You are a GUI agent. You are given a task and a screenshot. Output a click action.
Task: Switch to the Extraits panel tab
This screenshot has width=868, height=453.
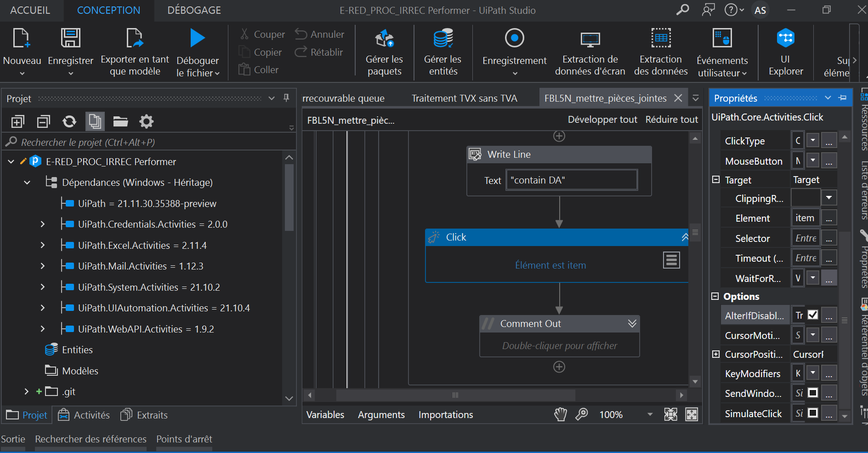(144, 415)
